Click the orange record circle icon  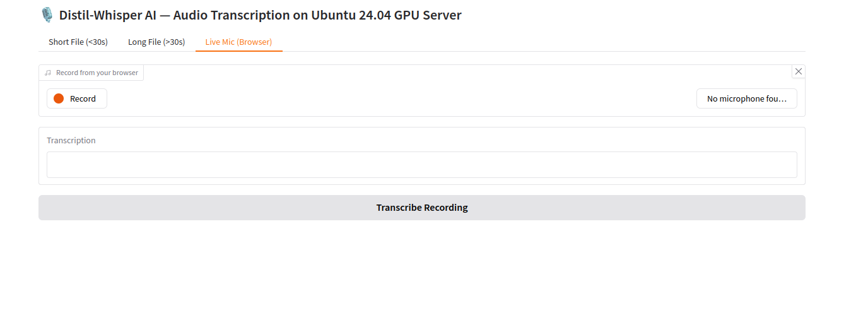(x=59, y=98)
